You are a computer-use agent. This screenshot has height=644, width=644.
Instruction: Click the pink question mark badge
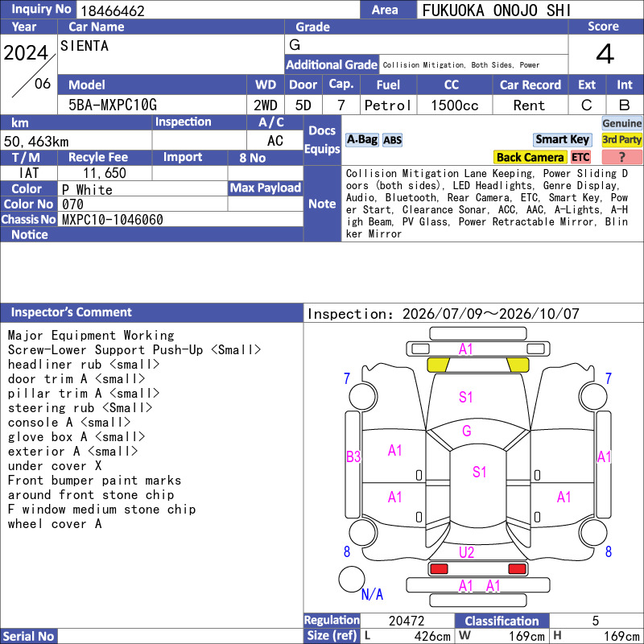tap(621, 157)
